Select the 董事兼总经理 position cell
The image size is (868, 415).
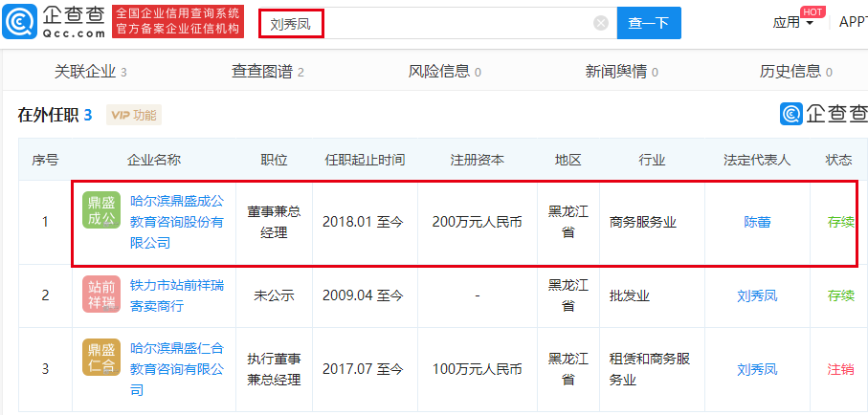pyautogui.click(x=274, y=222)
